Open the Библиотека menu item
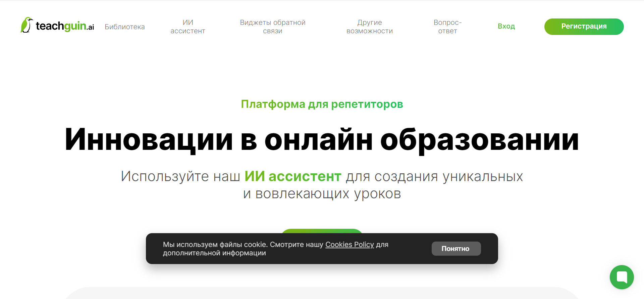 tap(124, 27)
